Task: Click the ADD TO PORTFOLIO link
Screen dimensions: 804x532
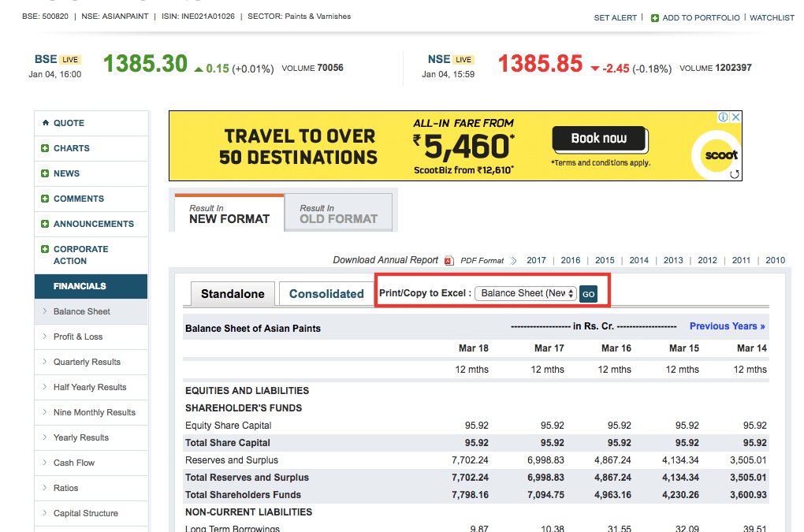Action: coord(701,18)
